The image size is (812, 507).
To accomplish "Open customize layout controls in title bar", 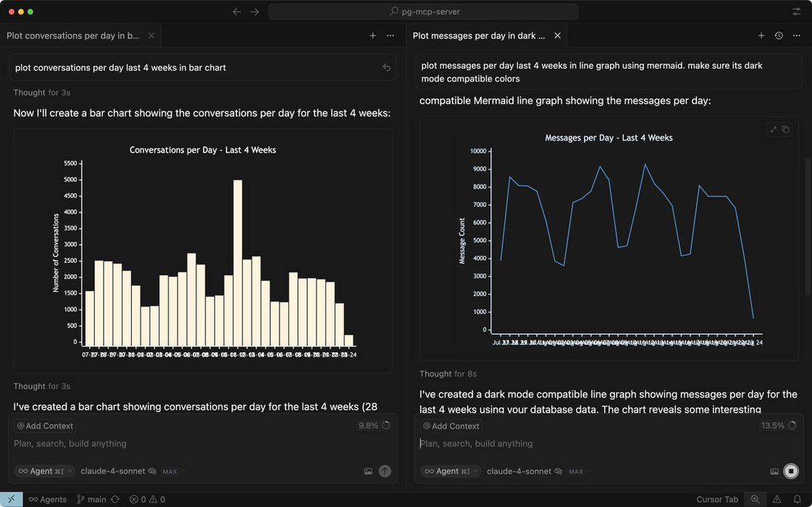I will coord(797,12).
